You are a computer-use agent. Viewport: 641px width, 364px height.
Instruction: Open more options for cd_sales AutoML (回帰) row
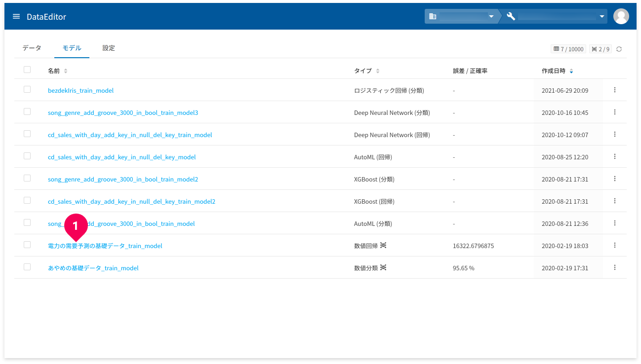[615, 156]
